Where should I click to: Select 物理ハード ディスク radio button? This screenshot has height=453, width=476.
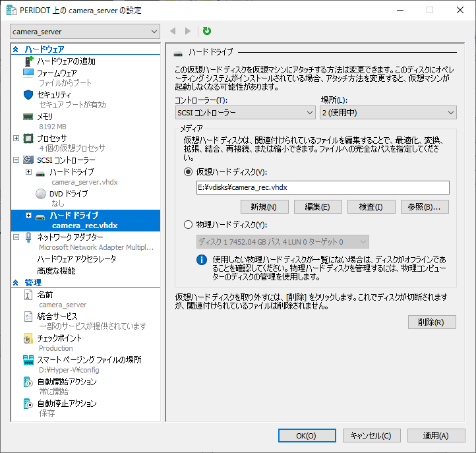pos(188,225)
